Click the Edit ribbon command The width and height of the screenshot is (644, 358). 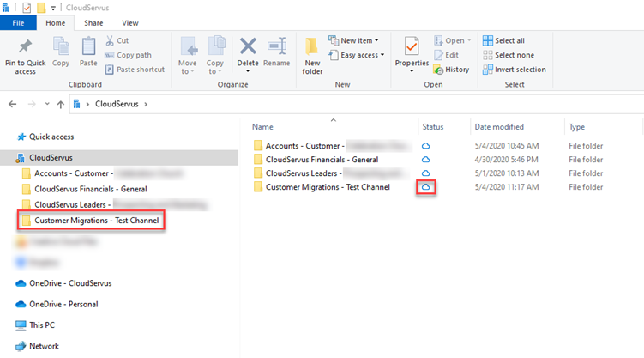447,55
